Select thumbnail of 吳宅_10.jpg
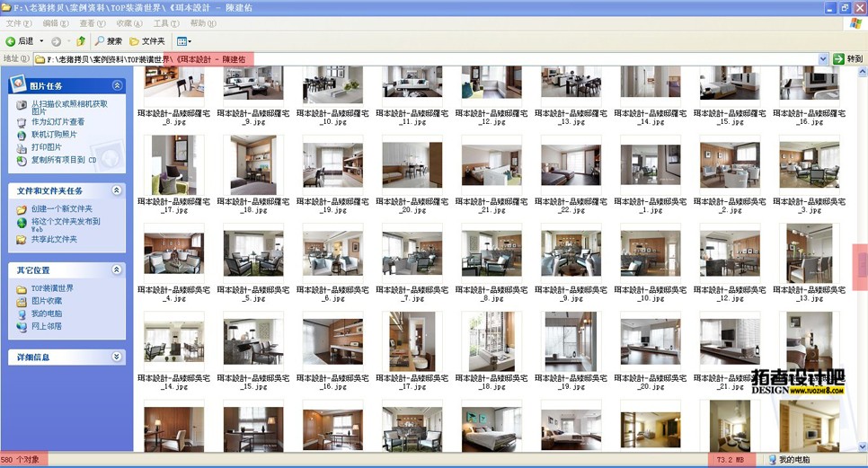The height and width of the screenshot is (468, 868). tap(651, 253)
